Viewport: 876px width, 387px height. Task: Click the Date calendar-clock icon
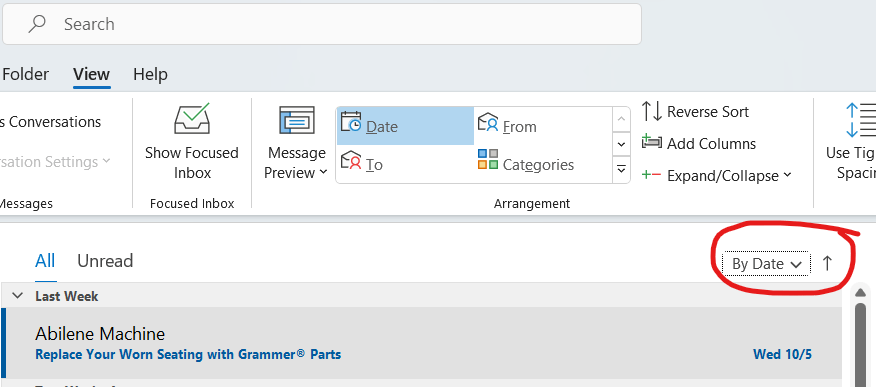(351, 122)
